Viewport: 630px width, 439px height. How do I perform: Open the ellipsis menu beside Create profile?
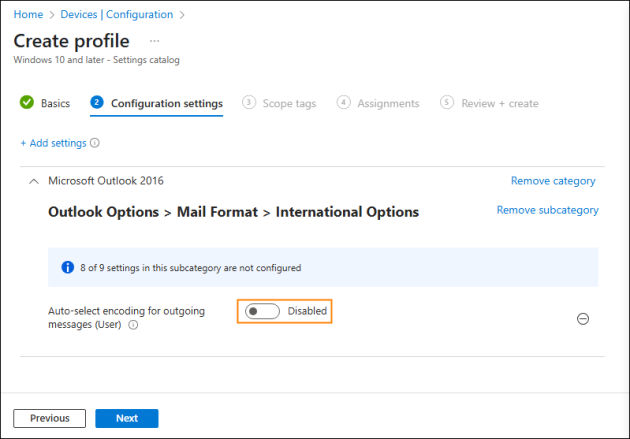[154, 41]
